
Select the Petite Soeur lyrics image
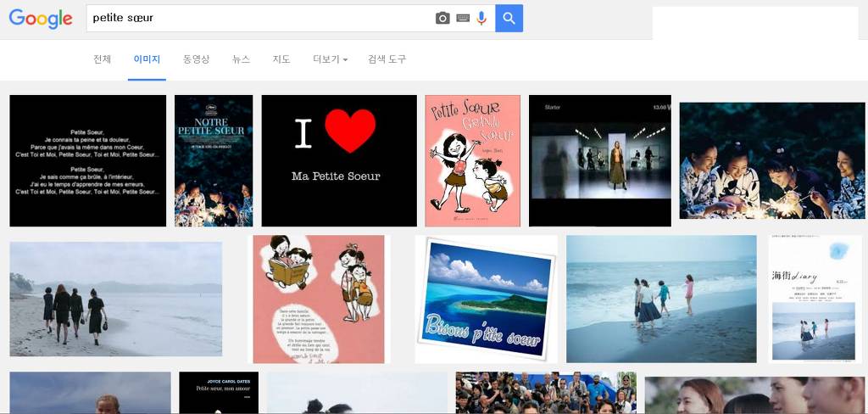click(87, 160)
